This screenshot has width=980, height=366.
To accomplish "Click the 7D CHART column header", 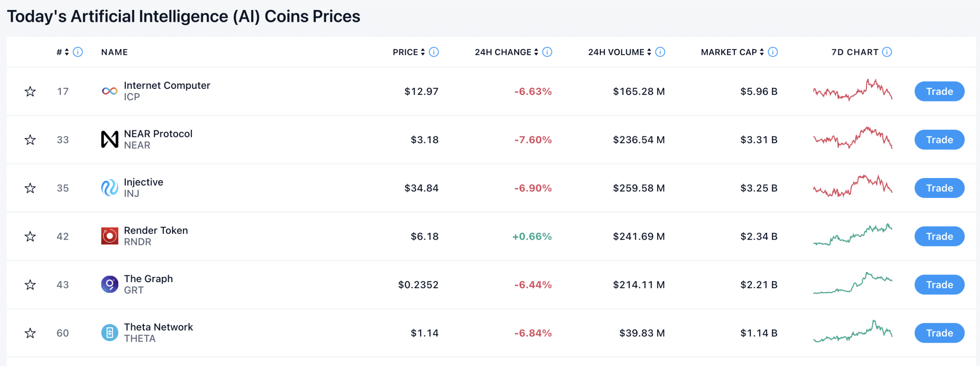I will tap(855, 52).
